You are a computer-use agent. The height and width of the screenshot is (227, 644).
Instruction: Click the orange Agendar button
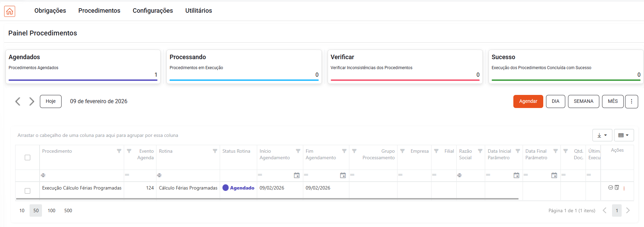click(528, 101)
